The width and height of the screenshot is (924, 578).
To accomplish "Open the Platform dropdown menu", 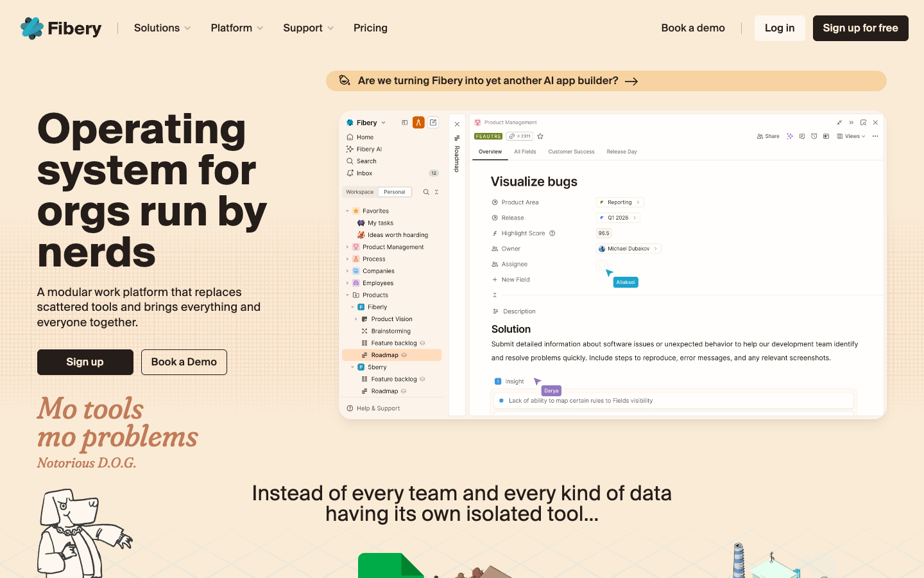I will click(237, 28).
